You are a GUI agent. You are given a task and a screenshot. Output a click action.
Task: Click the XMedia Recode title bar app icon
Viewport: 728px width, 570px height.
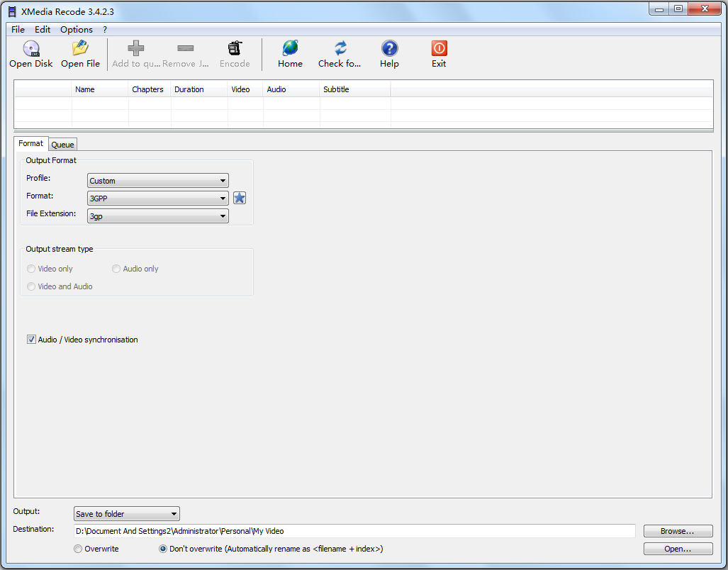pos(12,11)
